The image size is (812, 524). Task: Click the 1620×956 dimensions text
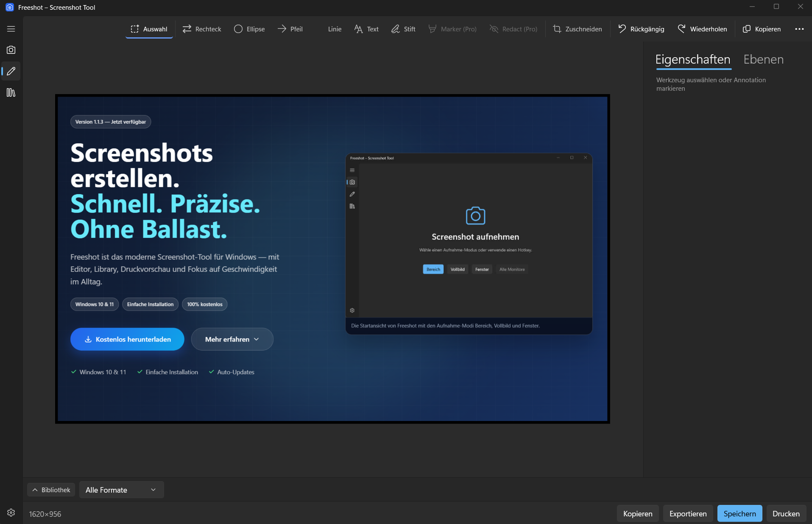[x=45, y=514]
